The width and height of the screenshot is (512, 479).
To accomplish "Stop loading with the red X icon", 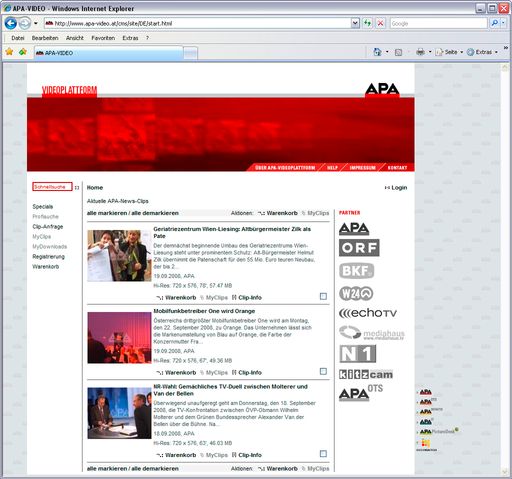I will [x=380, y=23].
